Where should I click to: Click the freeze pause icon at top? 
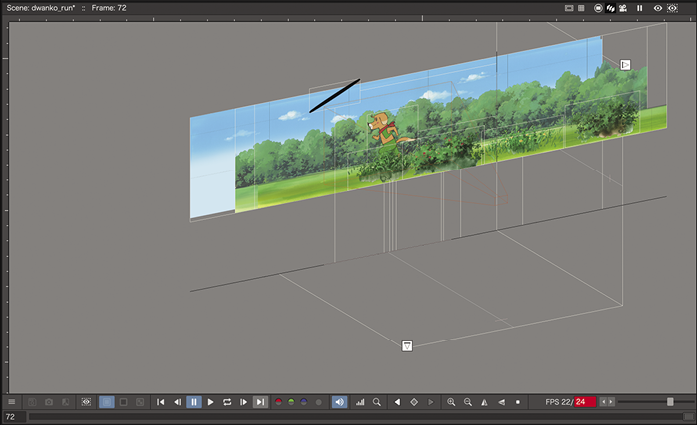click(640, 8)
